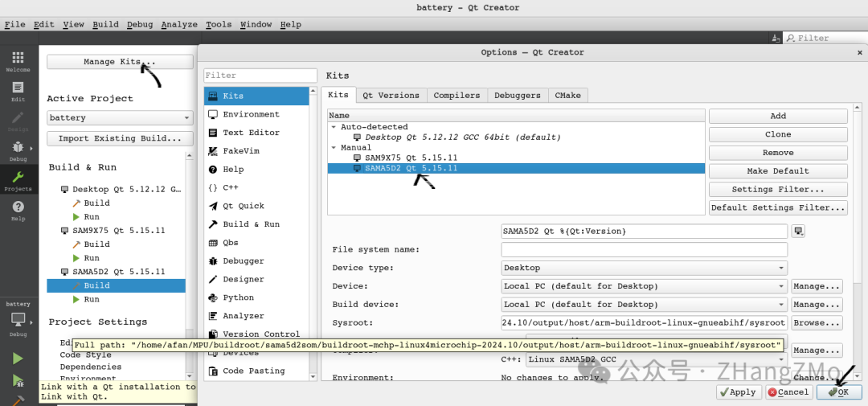This screenshot has width=868, height=406.
Task: Open the Debugger options category
Action: click(256, 260)
